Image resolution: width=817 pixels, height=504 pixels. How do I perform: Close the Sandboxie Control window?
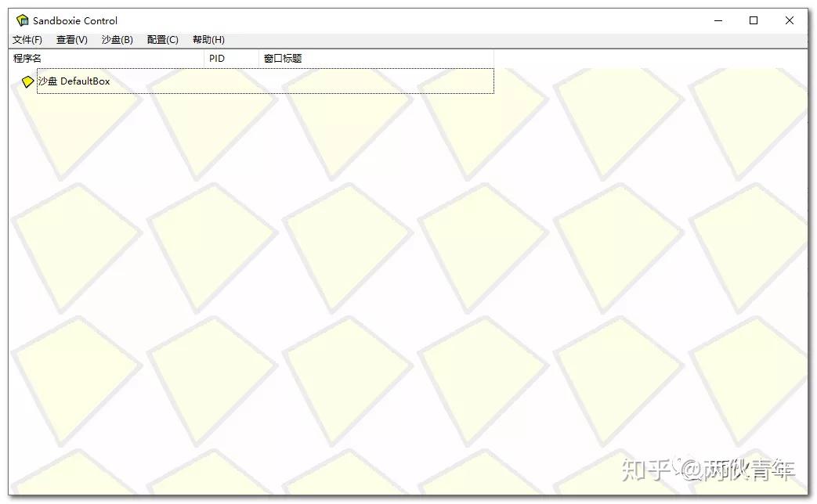pyautogui.click(x=790, y=20)
